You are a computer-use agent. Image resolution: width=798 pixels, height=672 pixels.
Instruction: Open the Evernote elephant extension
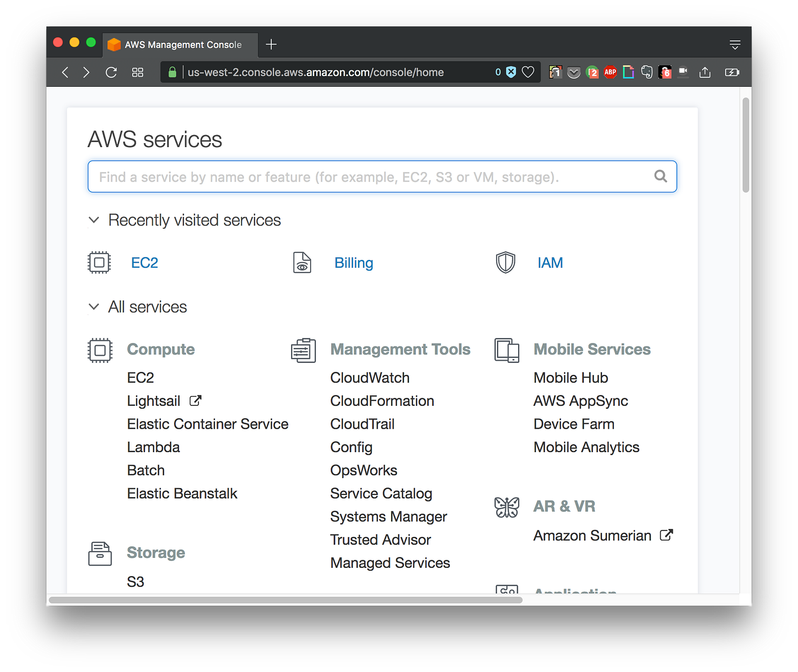coord(647,72)
